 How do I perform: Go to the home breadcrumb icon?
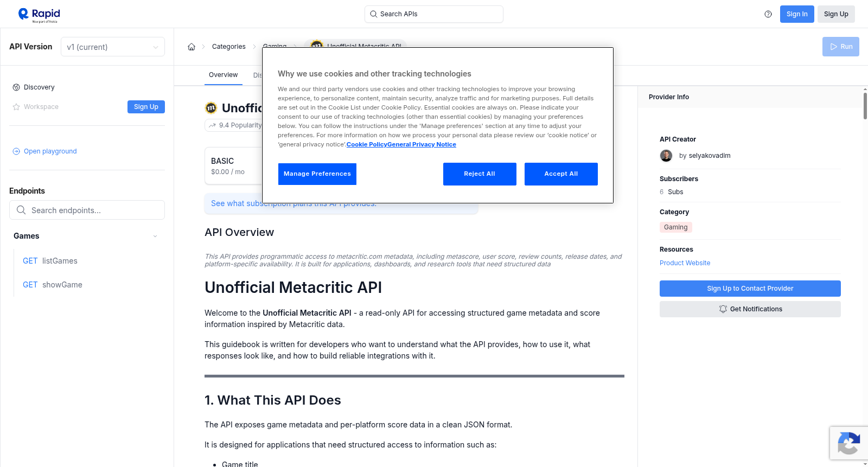click(192, 47)
